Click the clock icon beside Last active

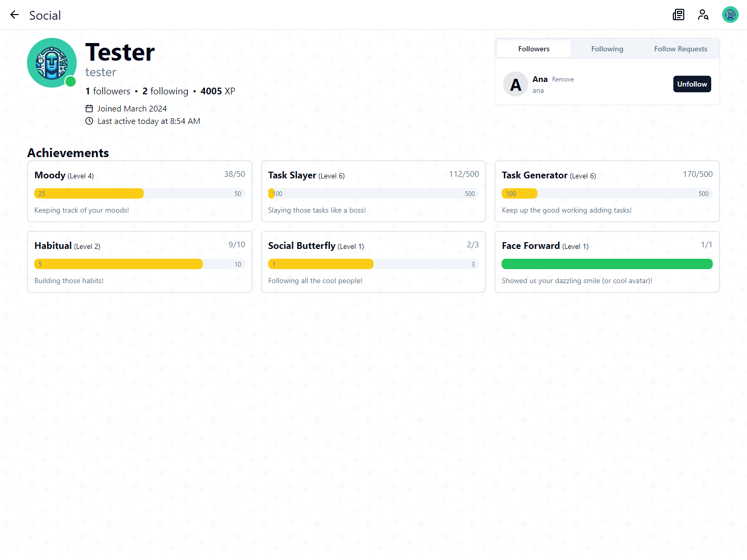click(x=89, y=121)
